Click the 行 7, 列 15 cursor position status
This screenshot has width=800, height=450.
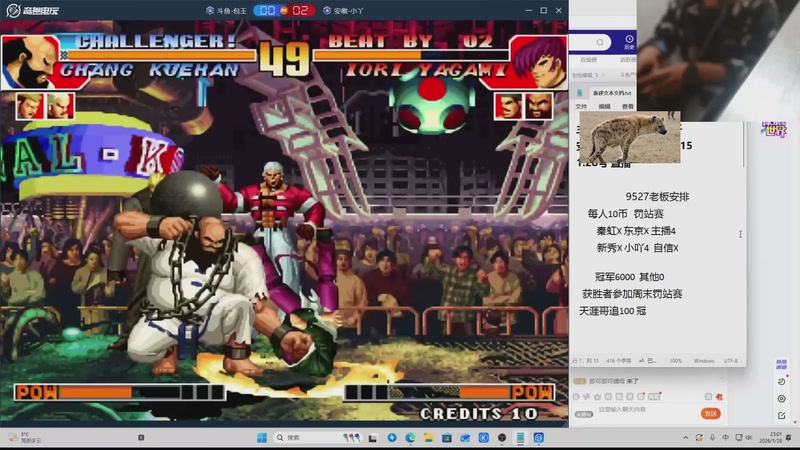point(585,361)
